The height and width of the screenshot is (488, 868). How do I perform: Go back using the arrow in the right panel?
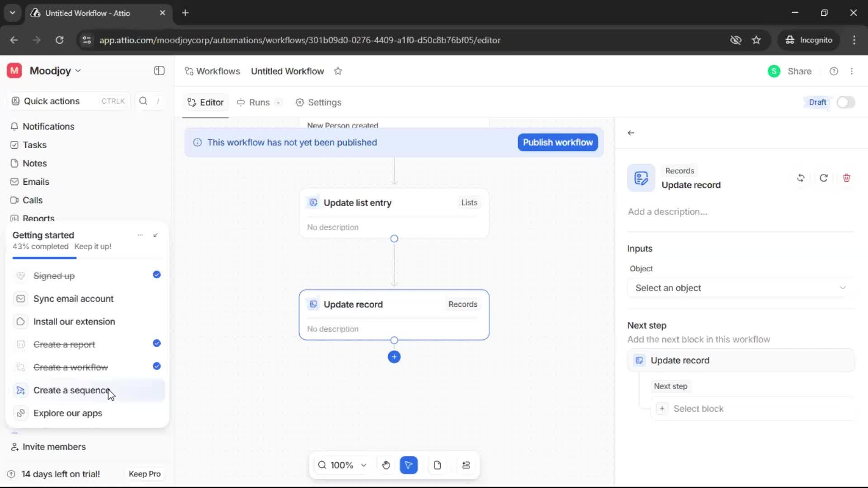pyautogui.click(x=631, y=132)
